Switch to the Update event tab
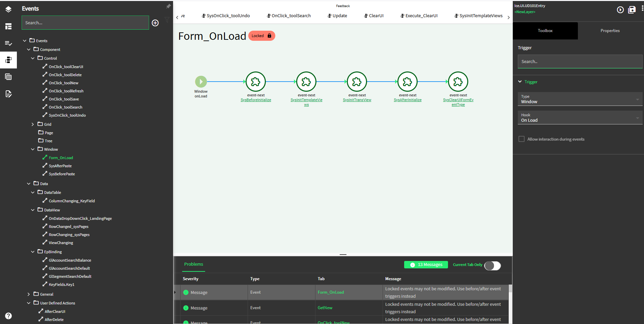 click(337, 16)
